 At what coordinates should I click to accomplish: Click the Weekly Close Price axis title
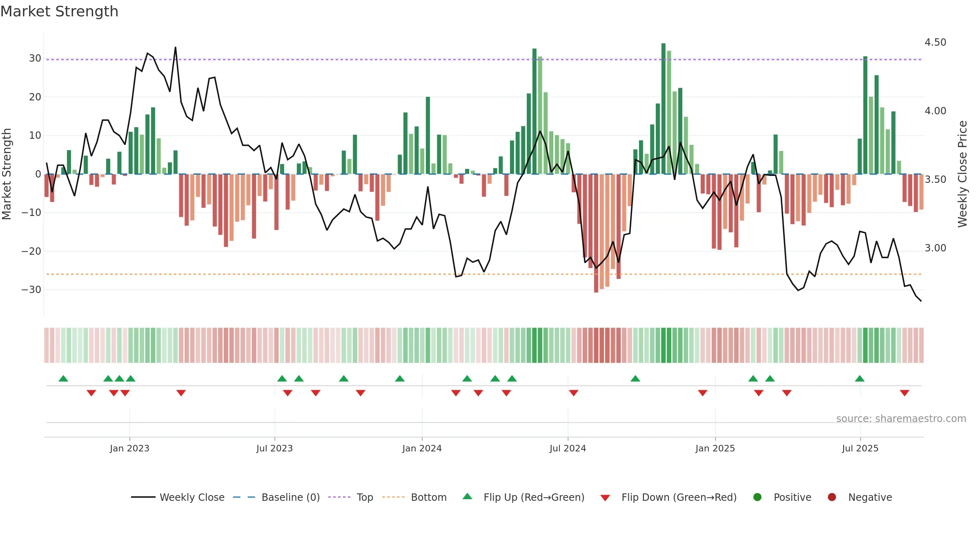(962, 174)
